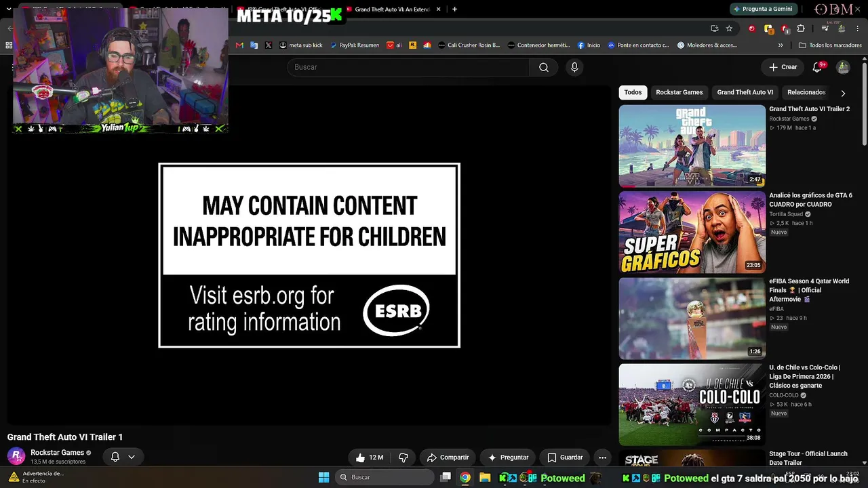Open the 'meta sub kick' bookmark
Viewport: 868px width, 488px height.
pyautogui.click(x=301, y=45)
